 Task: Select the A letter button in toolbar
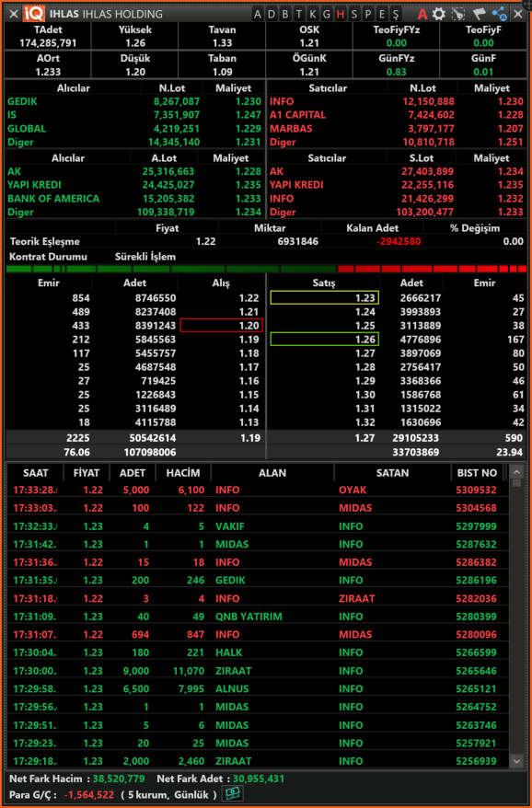pyautogui.click(x=258, y=14)
